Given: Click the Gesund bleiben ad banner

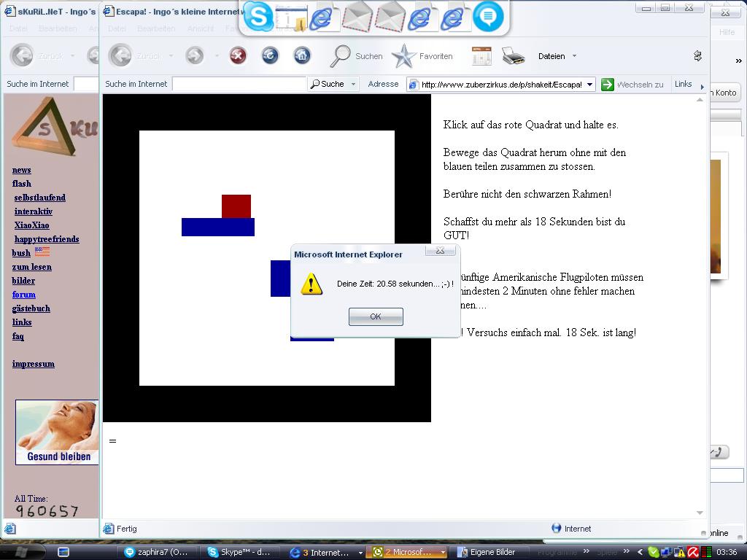Looking at the screenshot, I should 57,432.
